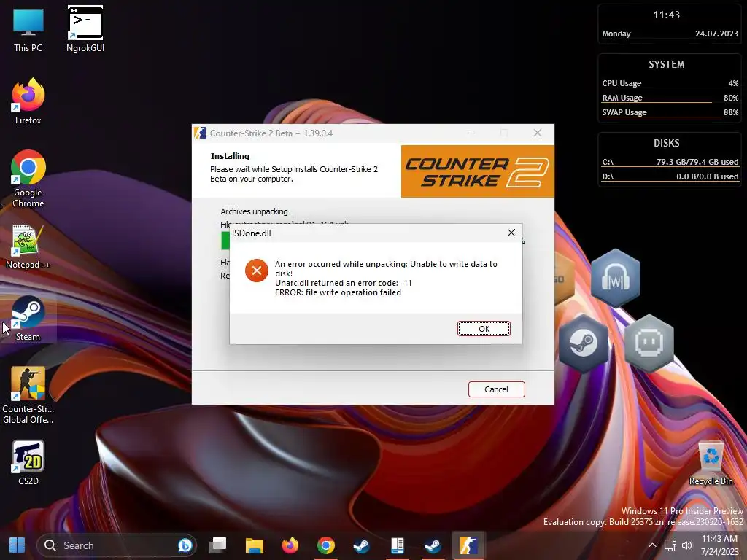Close the ISDone.dll error dialog
Viewport: 747px width, 560px height.
pos(511,233)
